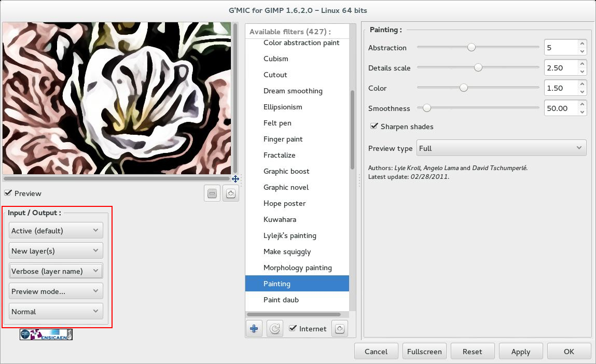Open the Active (default) input dropdown
Viewport: 596px width, 364px height.
point(56,231)
